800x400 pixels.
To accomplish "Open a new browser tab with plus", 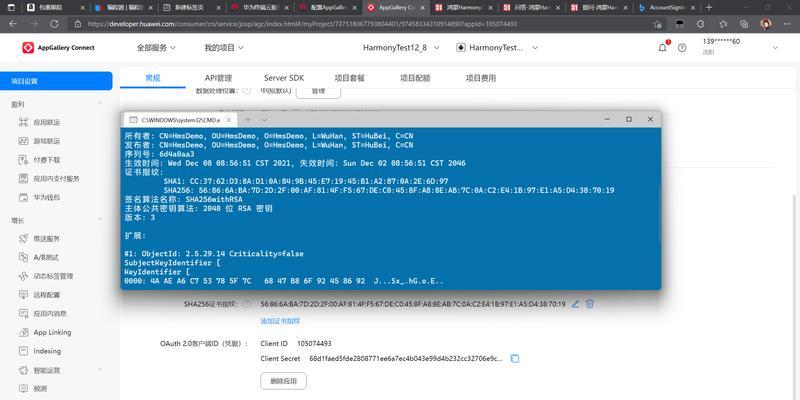I will point(709,8).
